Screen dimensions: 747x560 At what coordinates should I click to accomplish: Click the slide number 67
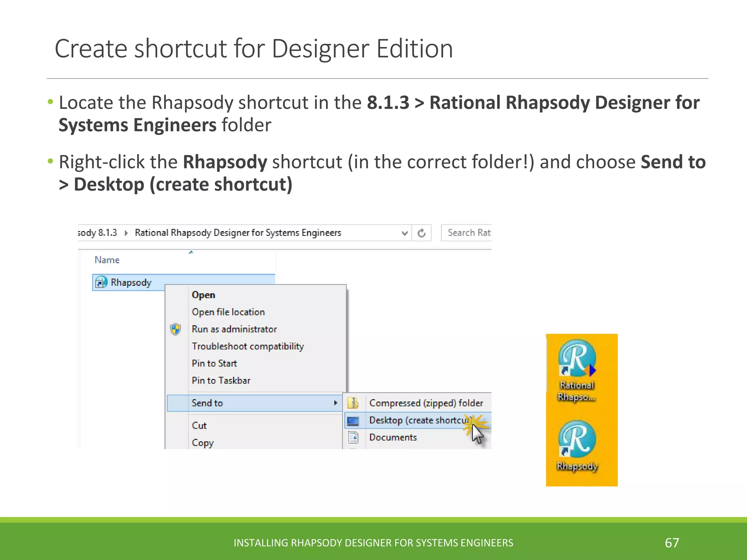tap(672, 543)
